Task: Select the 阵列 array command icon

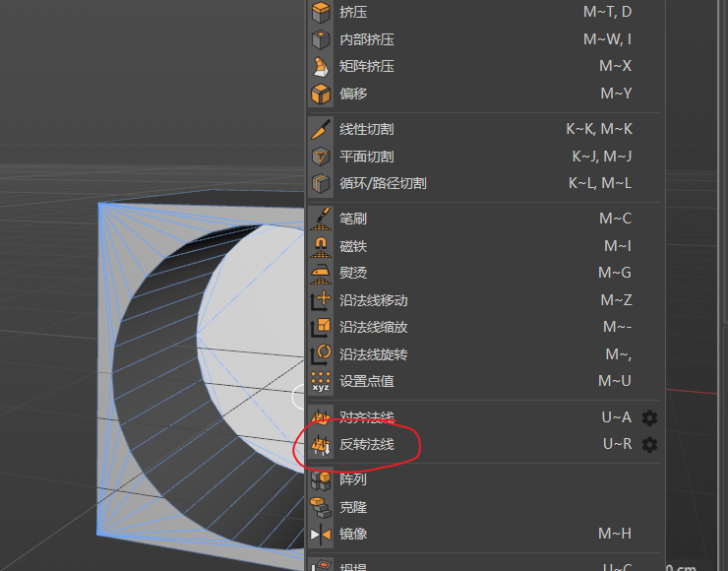Action: coord(322,480)
